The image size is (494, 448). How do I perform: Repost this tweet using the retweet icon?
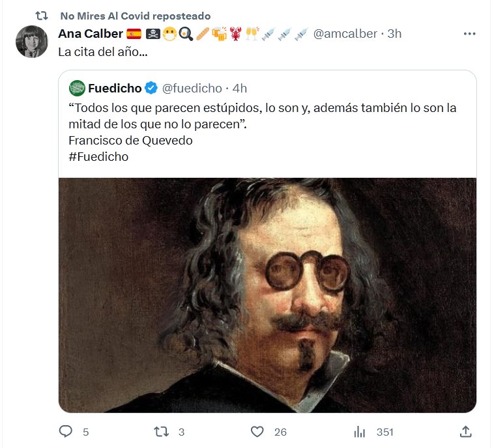pyautogui.click(x=160, y=431)
